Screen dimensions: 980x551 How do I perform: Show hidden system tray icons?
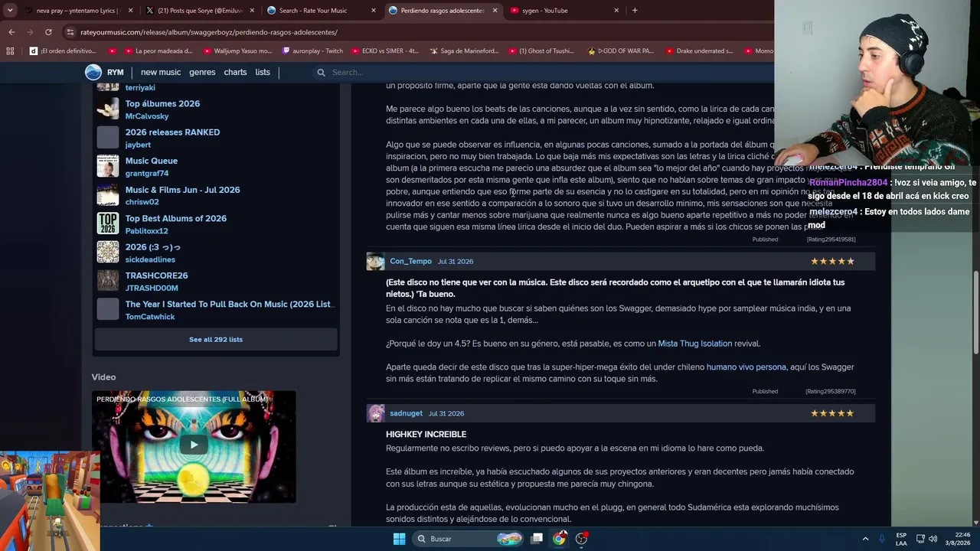coord(865,539)
